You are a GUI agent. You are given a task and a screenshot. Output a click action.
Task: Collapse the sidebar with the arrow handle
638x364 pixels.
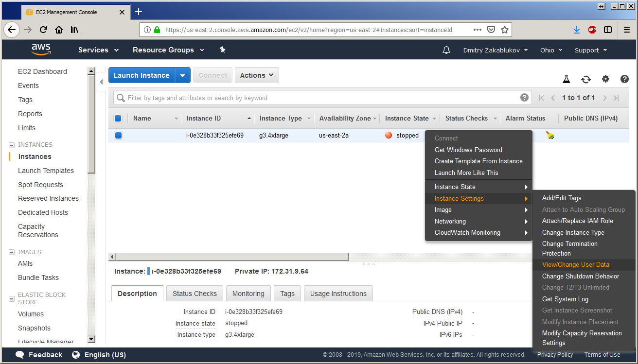click(x=101, y=82)
